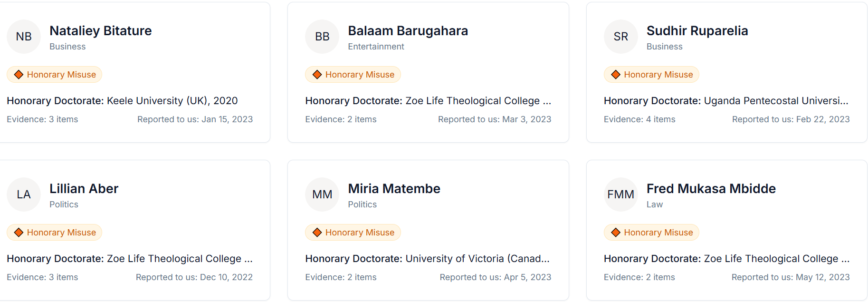The height and width of the screenshot is (302, 868).
Task: Click the SR avatar for Sudhir Ruparelia
Action: (620, 37)
